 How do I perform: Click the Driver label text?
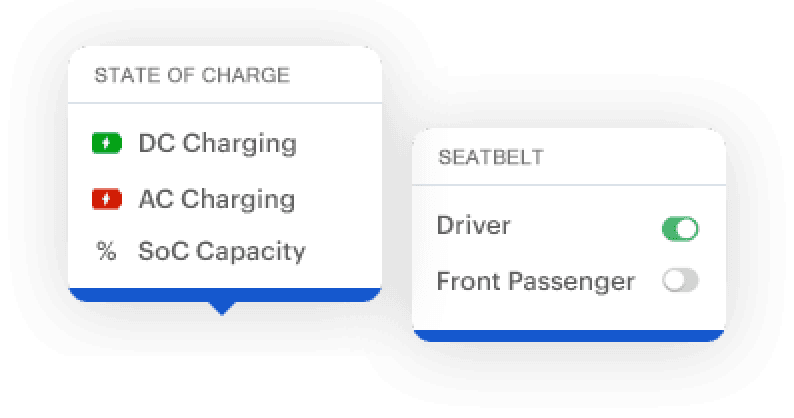pyautogui.click(x=474, y=226)
